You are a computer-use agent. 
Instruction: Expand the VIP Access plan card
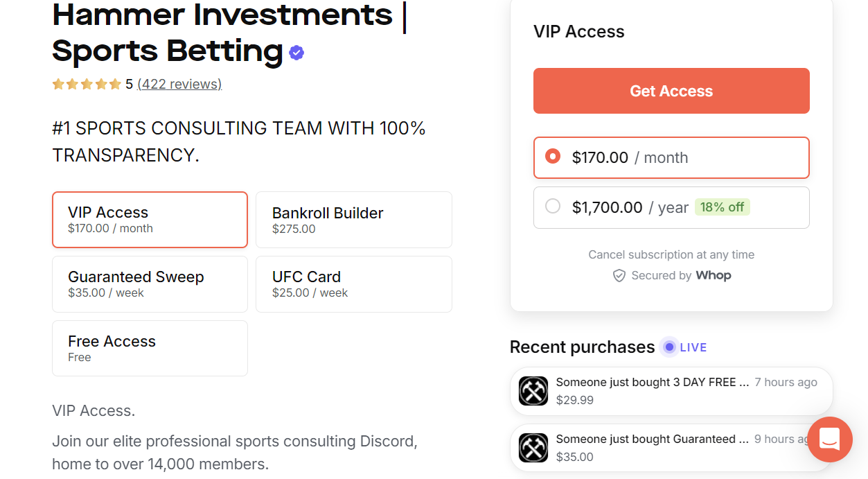(150, 219)
